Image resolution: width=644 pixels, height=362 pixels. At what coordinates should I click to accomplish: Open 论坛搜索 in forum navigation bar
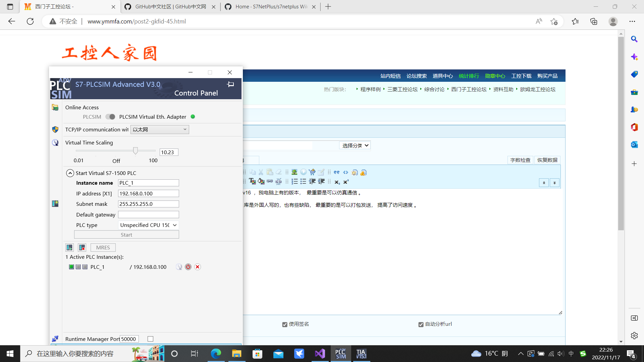coord(416,76)
